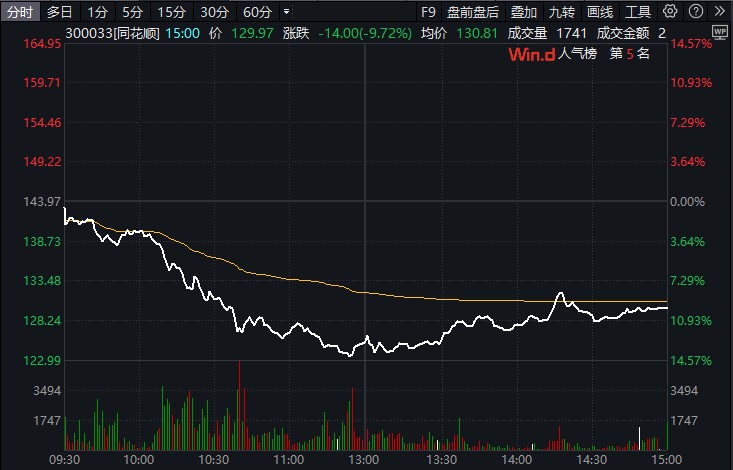Open the settings gear icon

click(670, 11)
